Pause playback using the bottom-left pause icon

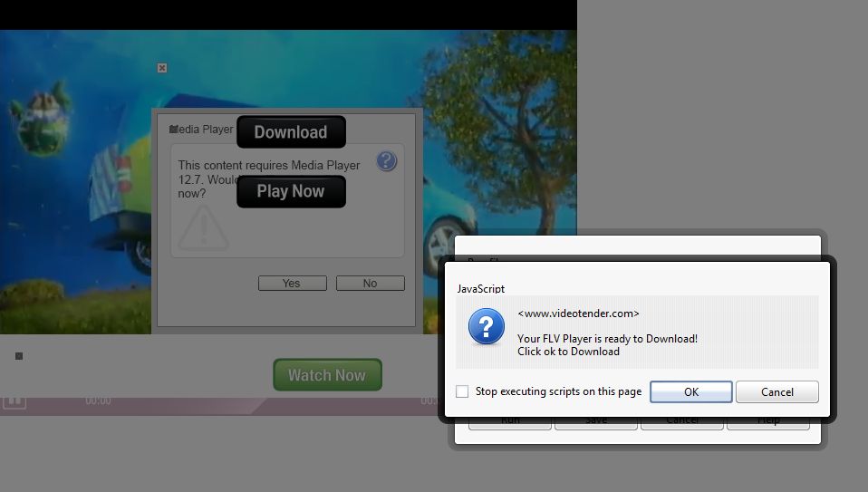(x=14, y=400)
